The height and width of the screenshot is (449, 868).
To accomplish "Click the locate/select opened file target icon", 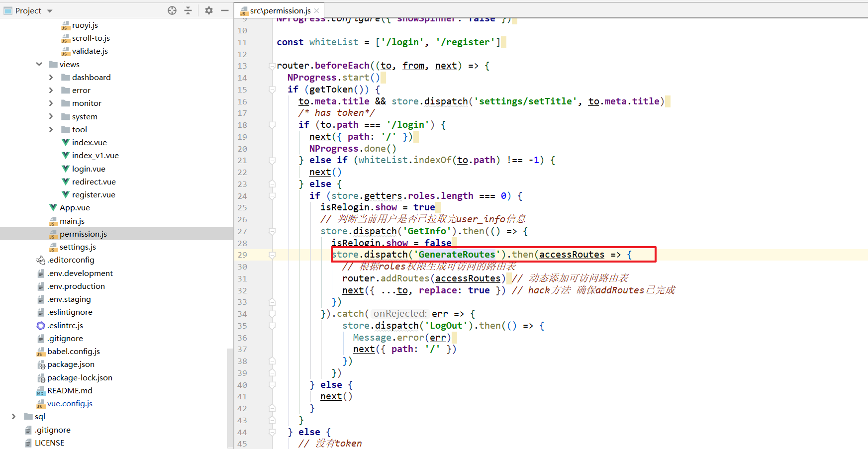I will point(172,10).
